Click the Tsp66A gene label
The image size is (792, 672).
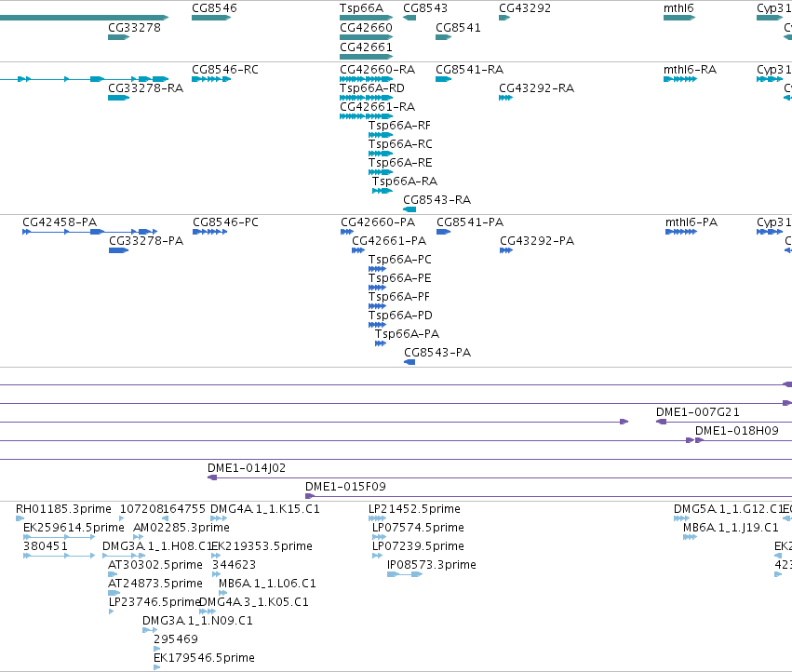(x=361, y=8)
